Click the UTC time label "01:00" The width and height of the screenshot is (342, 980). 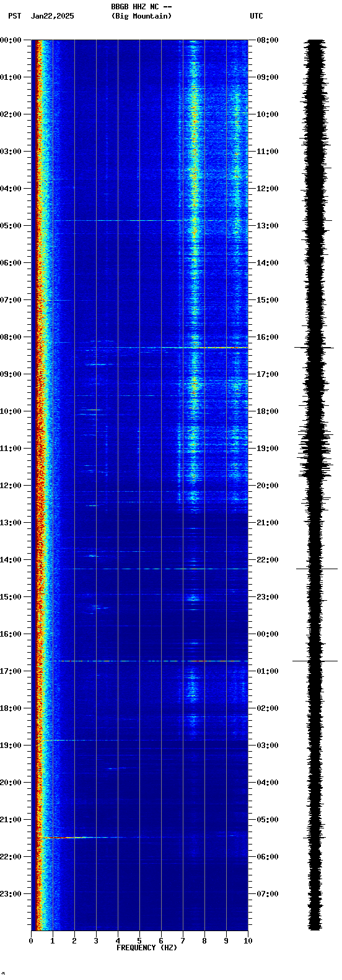(268, 671)
